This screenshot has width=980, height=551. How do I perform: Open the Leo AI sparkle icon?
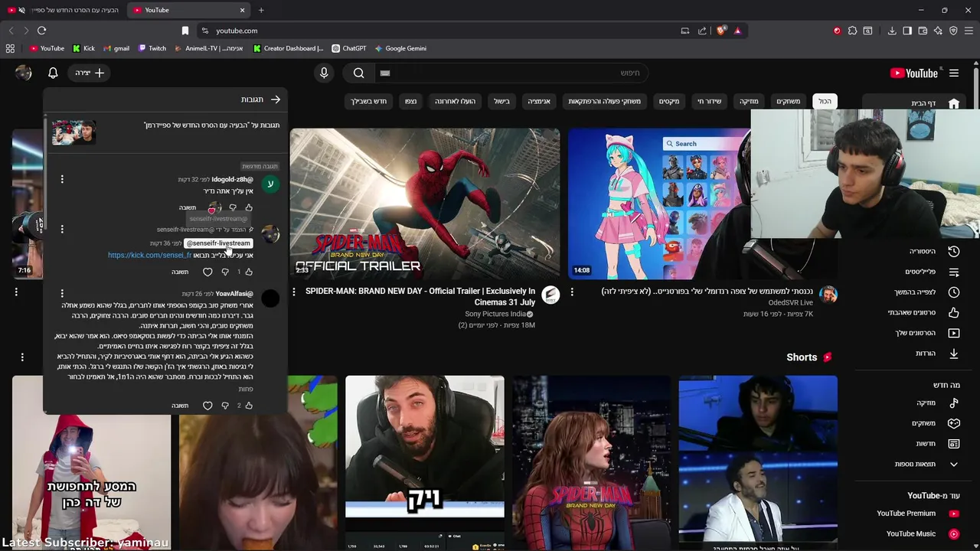(x=938, y=31)
